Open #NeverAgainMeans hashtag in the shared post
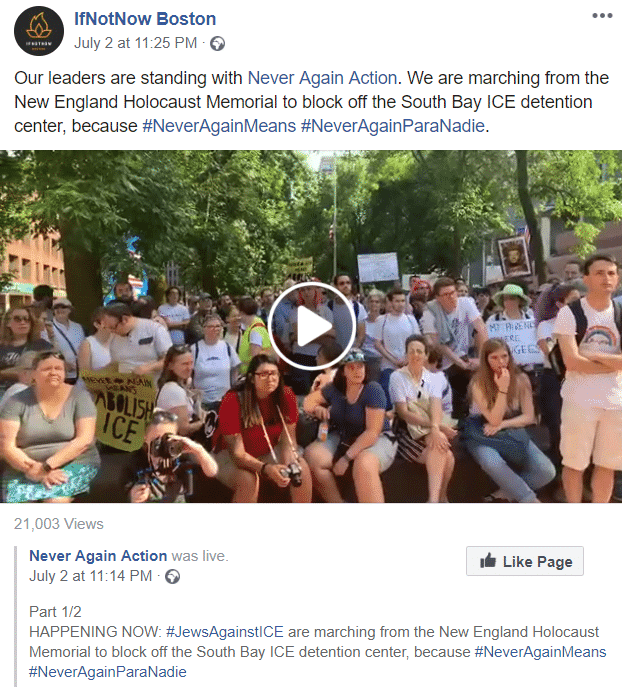This screenshot has width=622, height=687. pyautogui.click(x=541, y=652)
